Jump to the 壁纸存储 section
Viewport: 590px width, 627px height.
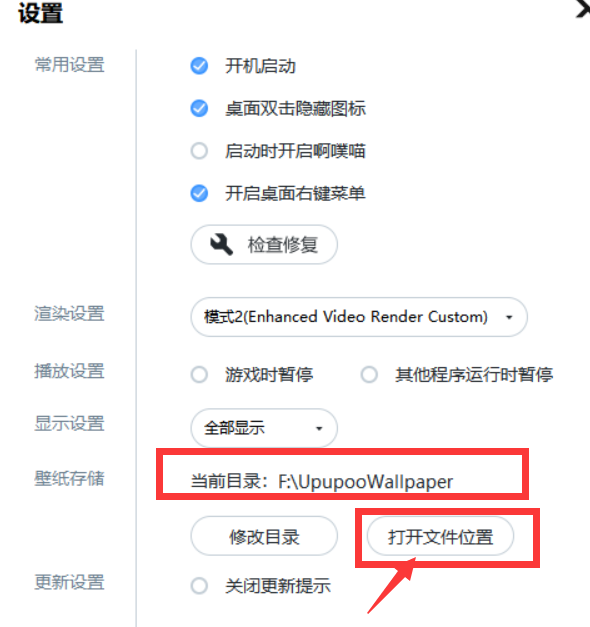point(69,478)
